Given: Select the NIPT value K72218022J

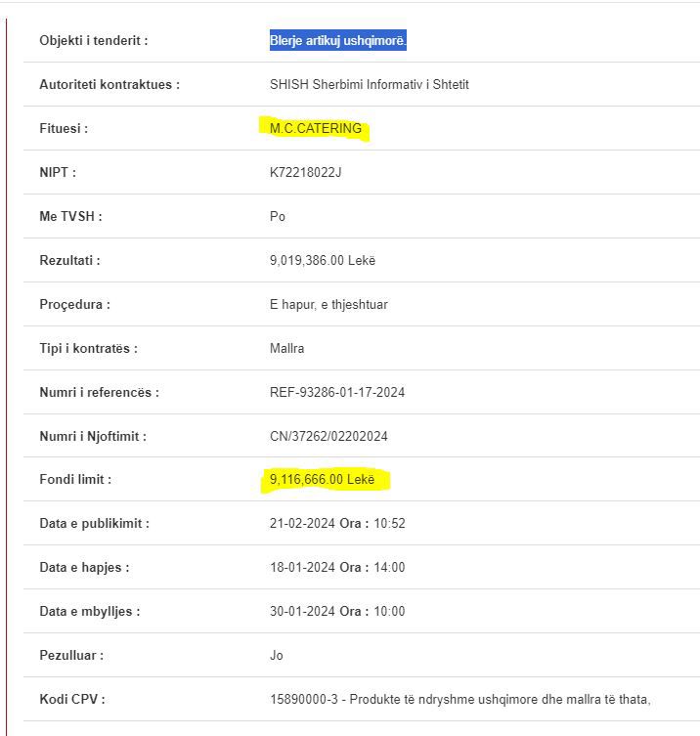Looking at the screenshot, I should 305,172.
